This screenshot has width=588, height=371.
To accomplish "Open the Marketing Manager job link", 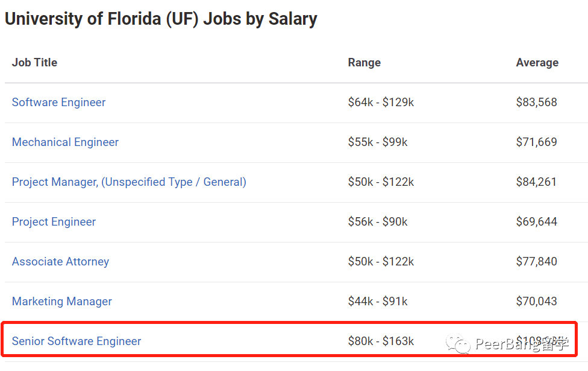I will pos(62,301).
